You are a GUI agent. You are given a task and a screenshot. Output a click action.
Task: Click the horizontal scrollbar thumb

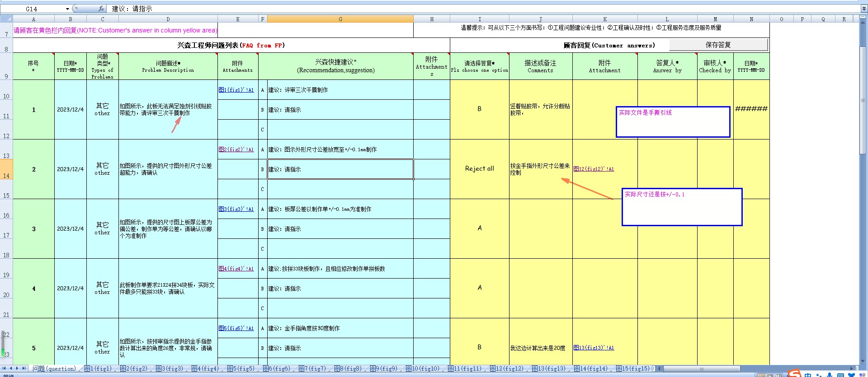pos(702,368)
